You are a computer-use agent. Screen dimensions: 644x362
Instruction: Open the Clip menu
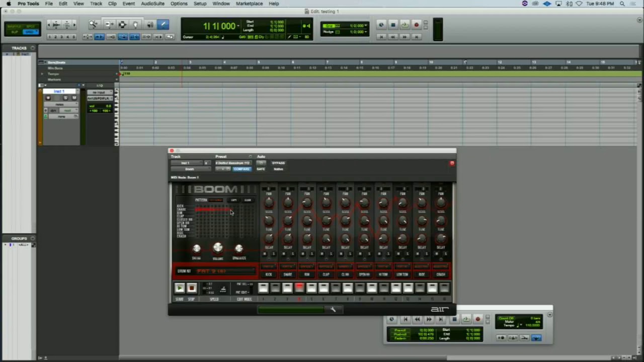point(112,4)
